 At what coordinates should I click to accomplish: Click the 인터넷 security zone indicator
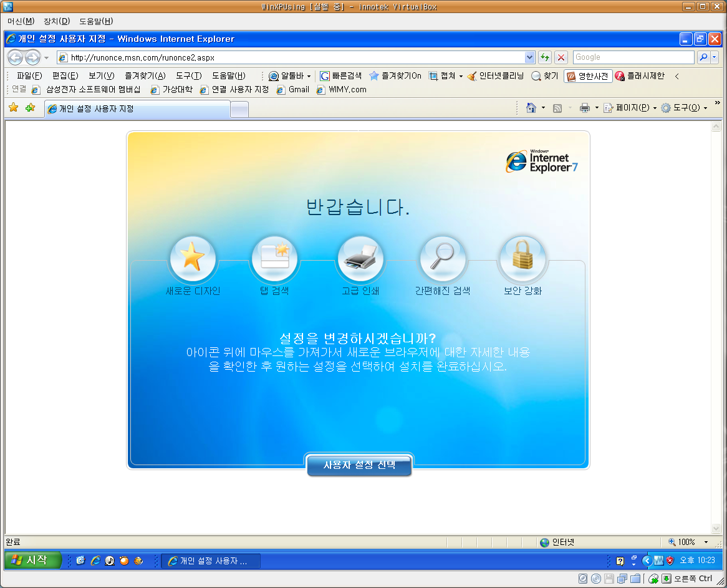click(557, 542)
